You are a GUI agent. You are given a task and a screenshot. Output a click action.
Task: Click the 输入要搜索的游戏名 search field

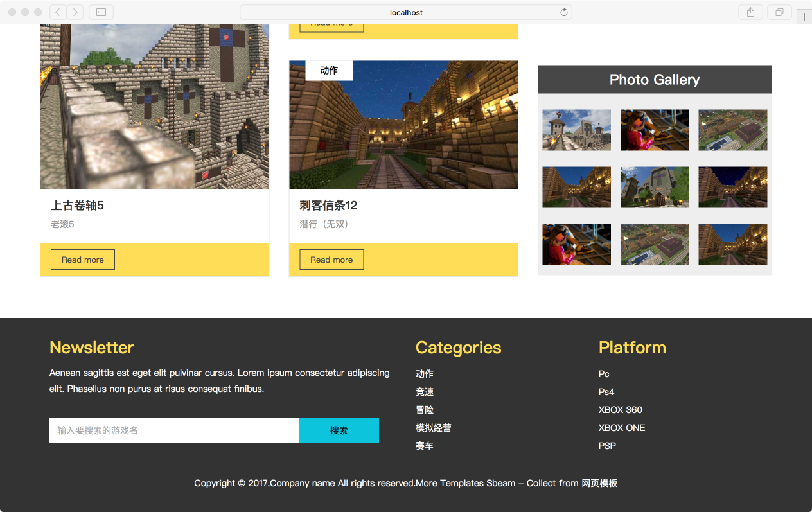[174, 430]
